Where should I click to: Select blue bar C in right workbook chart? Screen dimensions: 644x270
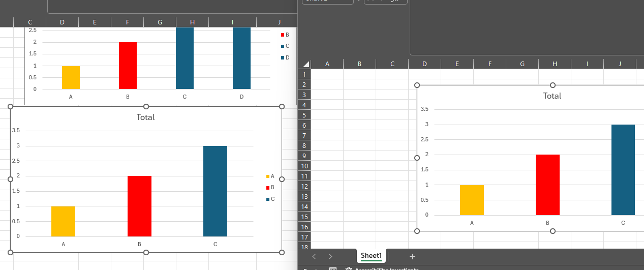coord(623,170)
